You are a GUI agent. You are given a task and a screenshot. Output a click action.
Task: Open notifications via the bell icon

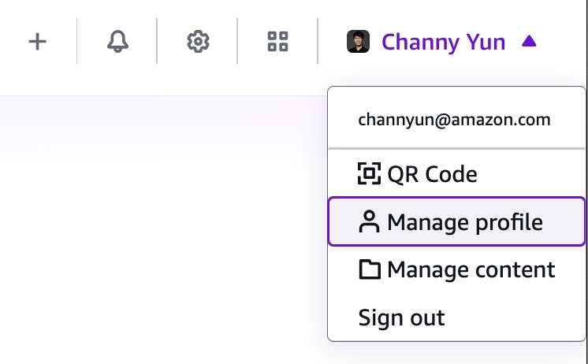click(117, 41)
